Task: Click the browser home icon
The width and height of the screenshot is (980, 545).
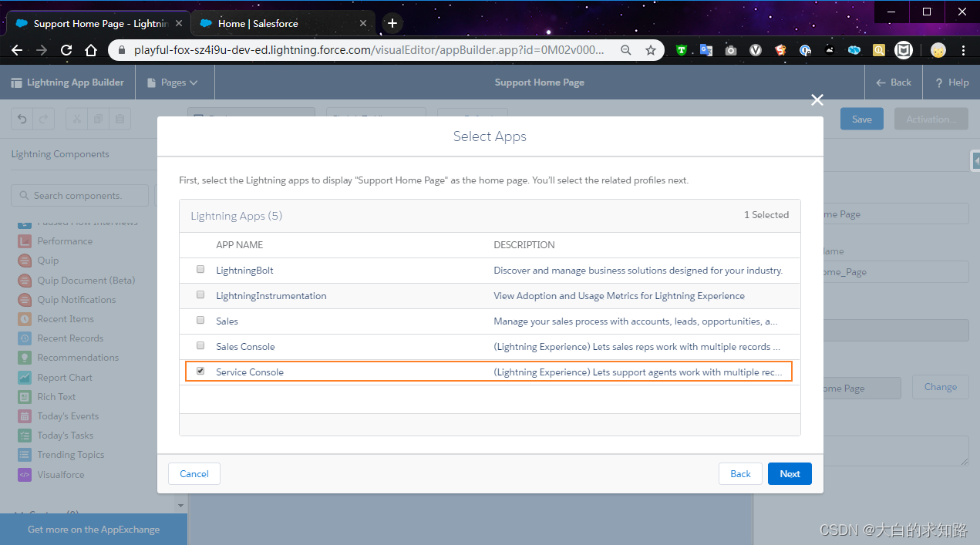Action: coord(91,50)
